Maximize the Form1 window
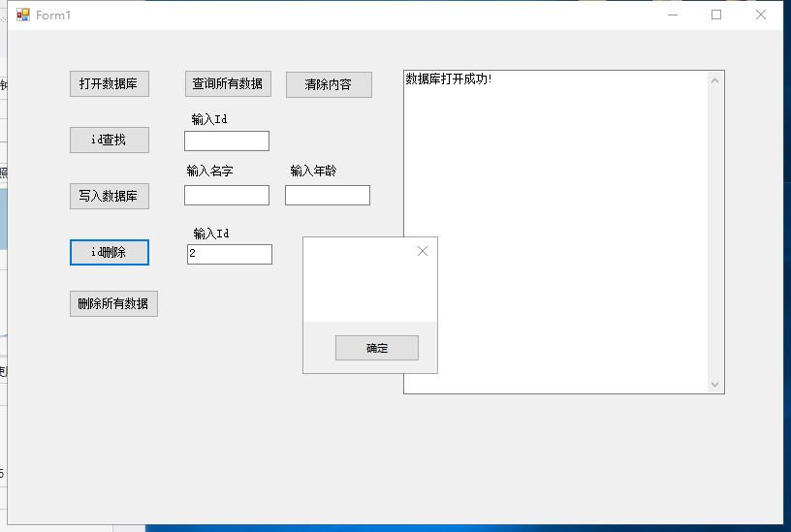The image size is (791, 532). tap(716, 15)
